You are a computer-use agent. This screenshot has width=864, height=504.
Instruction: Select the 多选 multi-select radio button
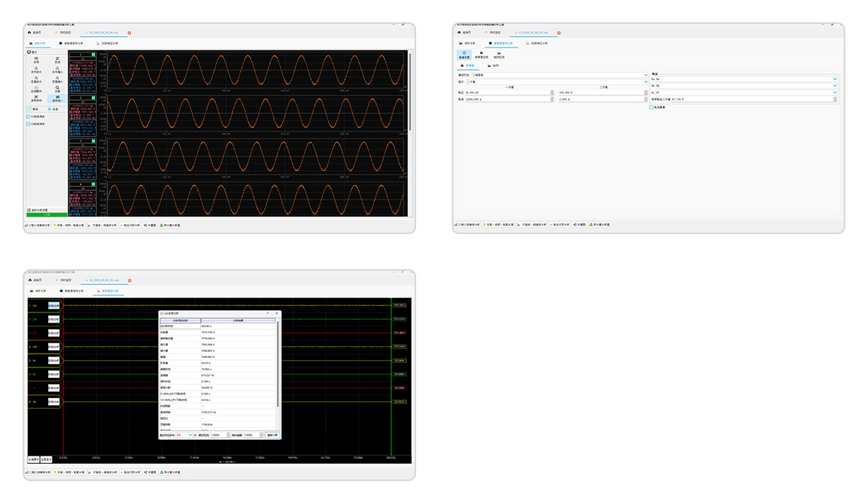coord(50,108)
